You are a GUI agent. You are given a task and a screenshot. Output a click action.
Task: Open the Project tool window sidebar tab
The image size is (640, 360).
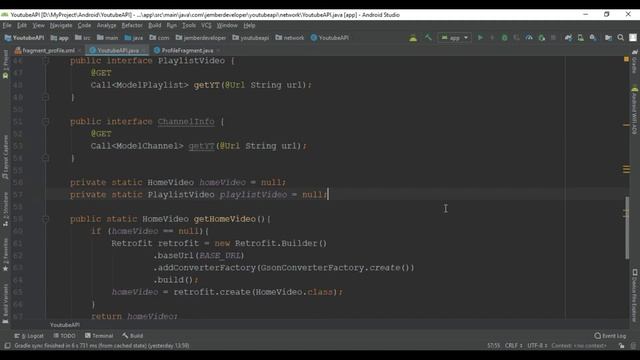coord(5,64)
